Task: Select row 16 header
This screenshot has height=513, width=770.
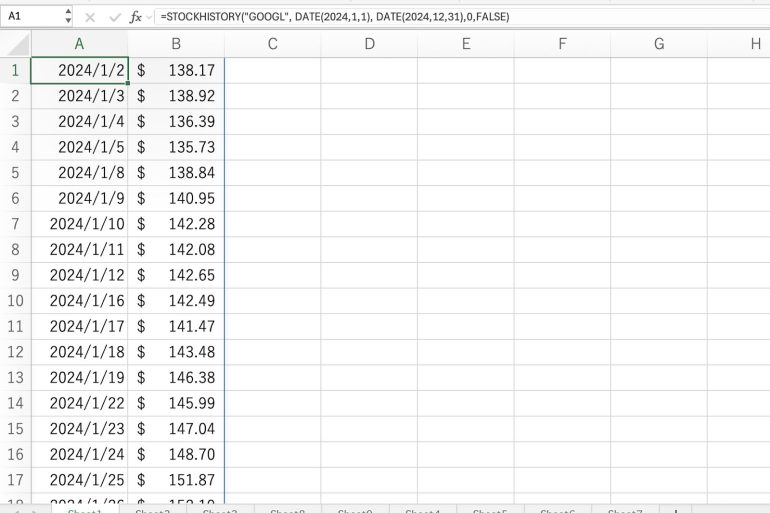Action: click(x=15, y=454)
